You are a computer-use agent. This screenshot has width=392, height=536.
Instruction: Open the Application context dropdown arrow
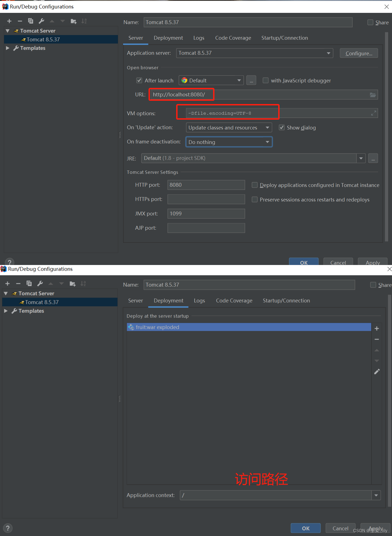(x=376, y=495)
